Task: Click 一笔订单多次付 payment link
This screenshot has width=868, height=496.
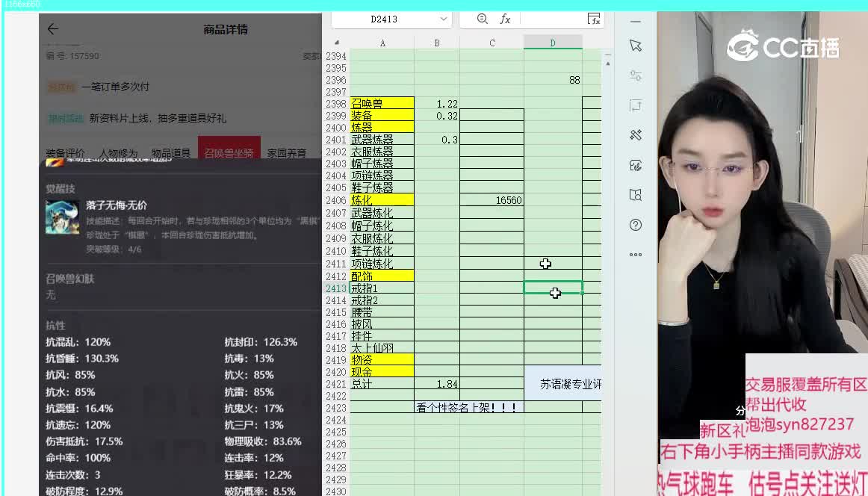Action: coord(115,87)
